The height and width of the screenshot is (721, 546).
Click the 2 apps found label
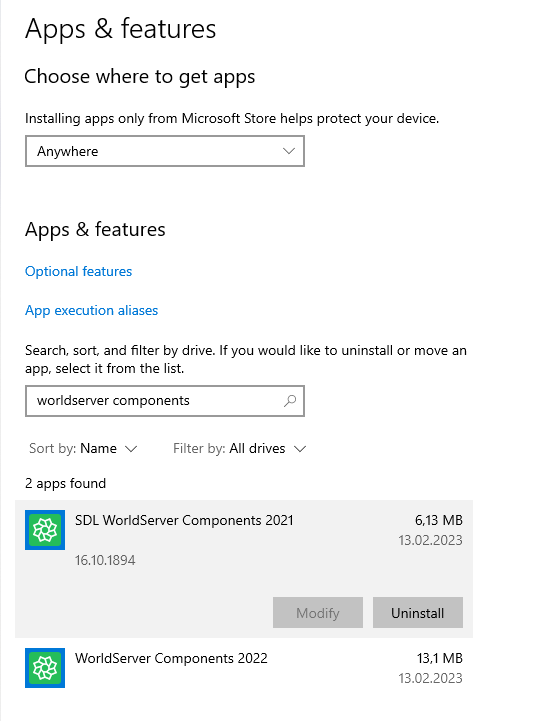click(65, 483)
